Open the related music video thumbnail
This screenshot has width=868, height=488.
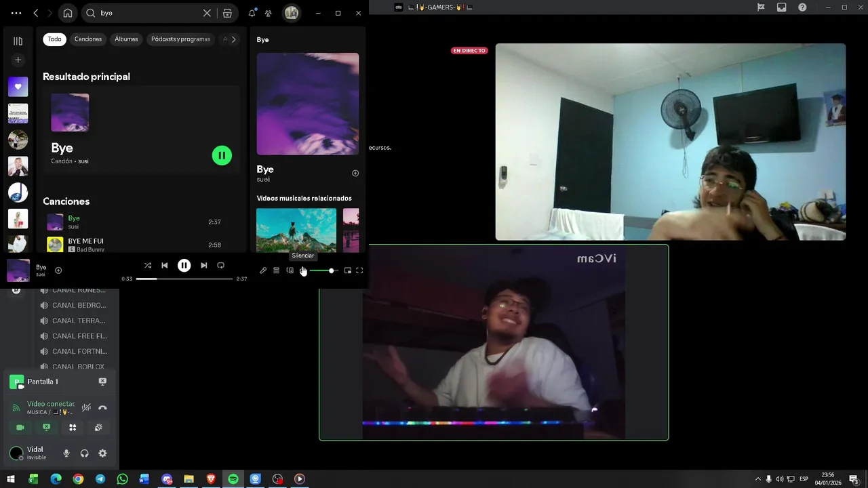(x=296, y=230)
